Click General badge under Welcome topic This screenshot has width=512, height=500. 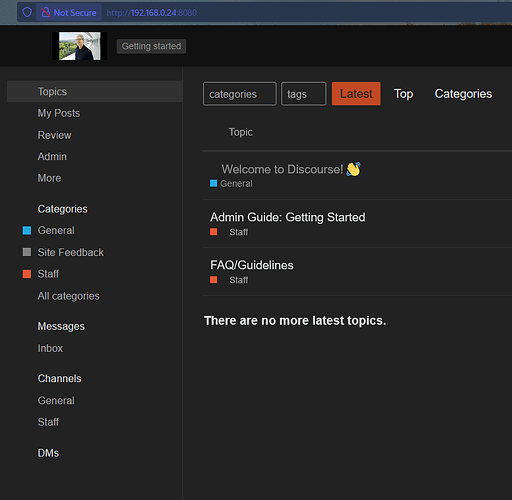point(231,184)
